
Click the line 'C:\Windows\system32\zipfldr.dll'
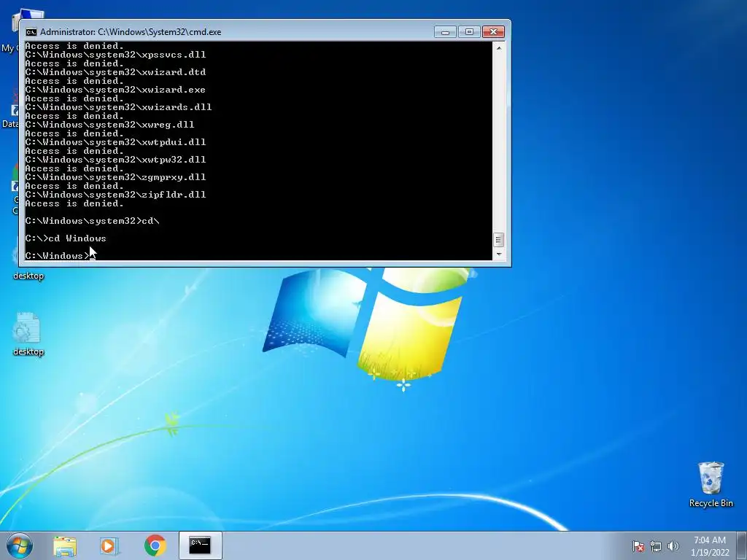(x=115, y=194)
